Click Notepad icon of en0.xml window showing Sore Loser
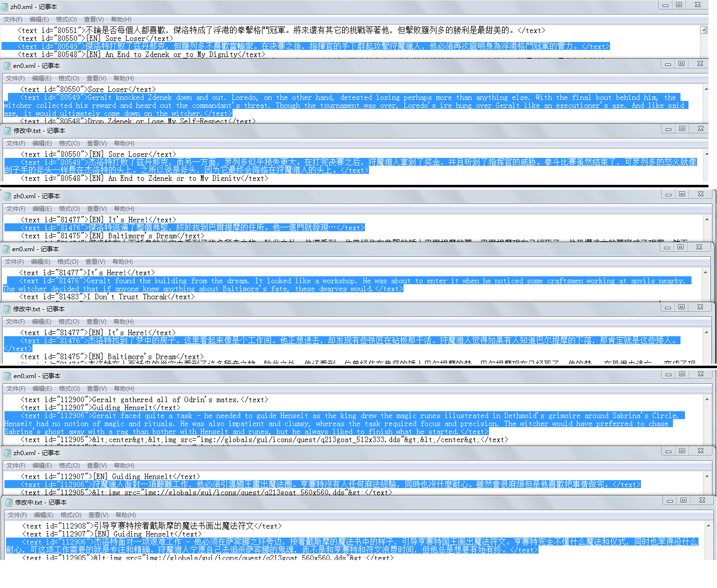The height and width of the screenshot is (588, 717). [7, 65]
